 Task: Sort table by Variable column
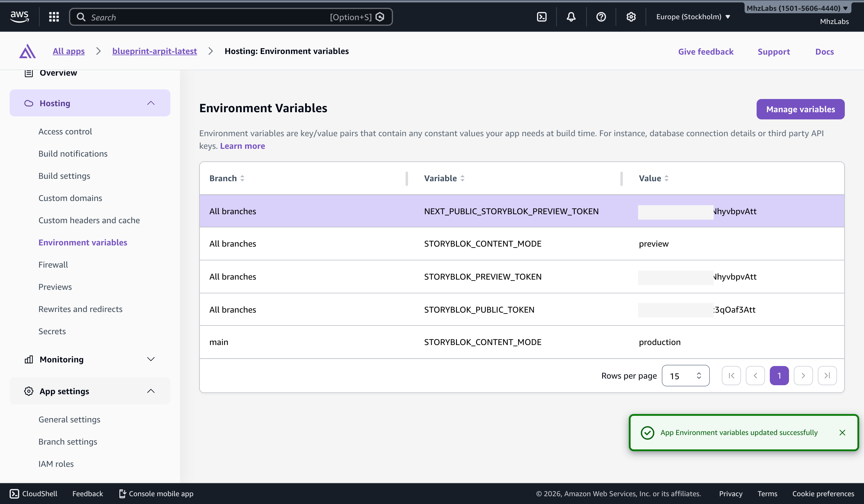(462, 178)
